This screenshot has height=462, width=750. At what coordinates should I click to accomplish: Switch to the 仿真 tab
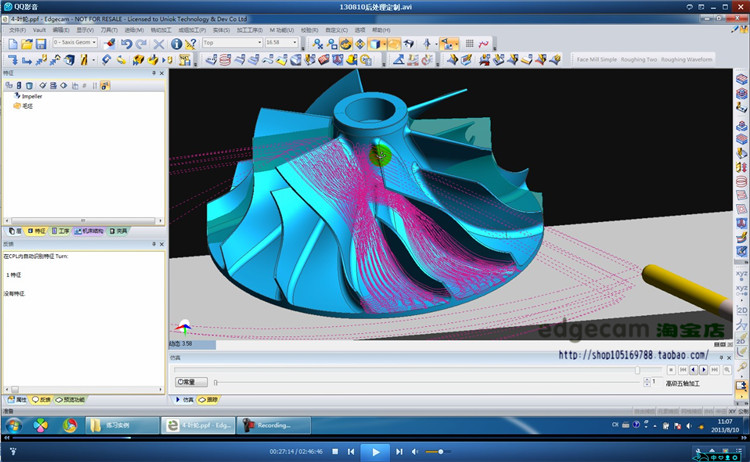pos(185,399)
